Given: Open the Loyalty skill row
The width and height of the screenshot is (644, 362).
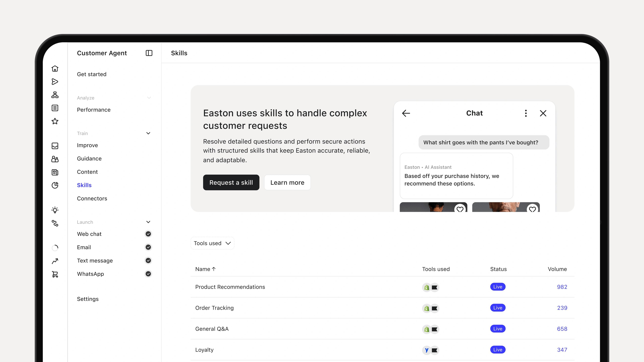Looking at the screenshot, I should point(382,350).
